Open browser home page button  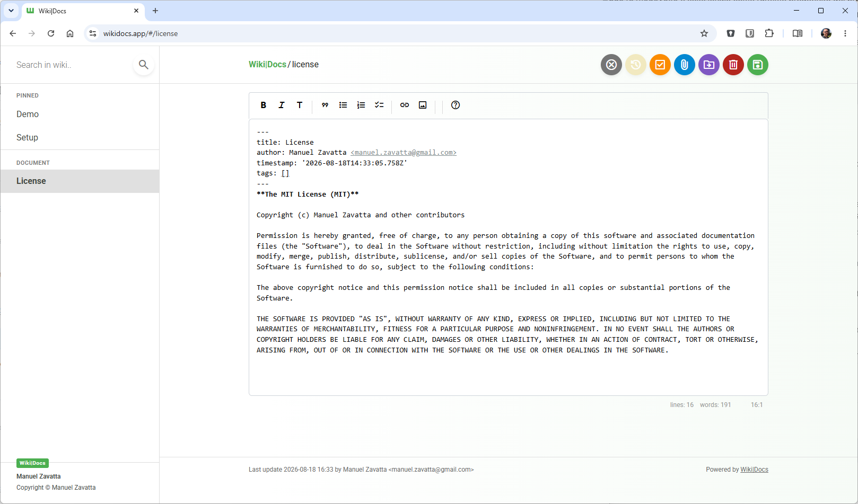click(70, 33)
